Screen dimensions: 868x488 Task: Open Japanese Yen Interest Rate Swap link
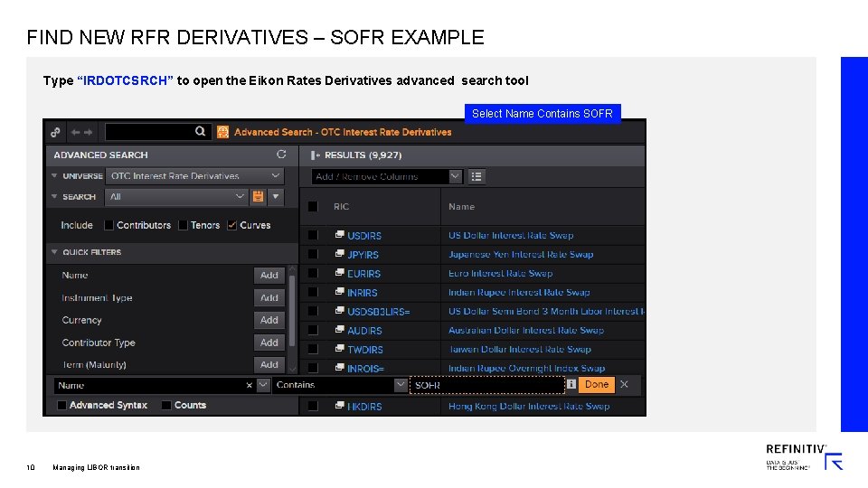point(521,254)
